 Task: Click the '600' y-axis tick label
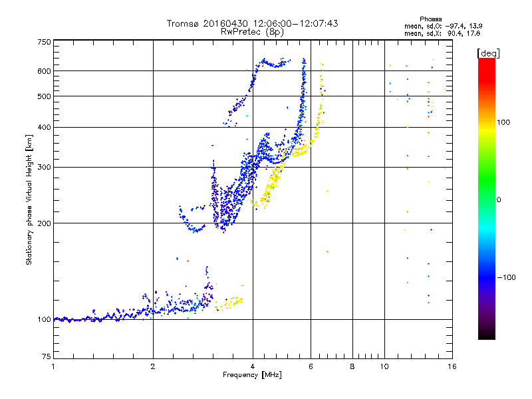pyautogui.click(x=44, y=71)
